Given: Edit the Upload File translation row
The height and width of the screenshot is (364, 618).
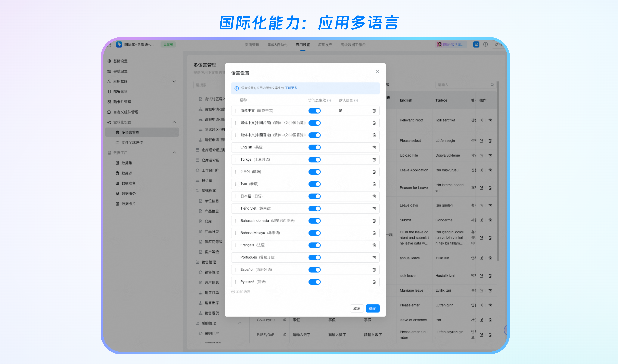Looking at the screenshot, I should [x=481, y=156].
